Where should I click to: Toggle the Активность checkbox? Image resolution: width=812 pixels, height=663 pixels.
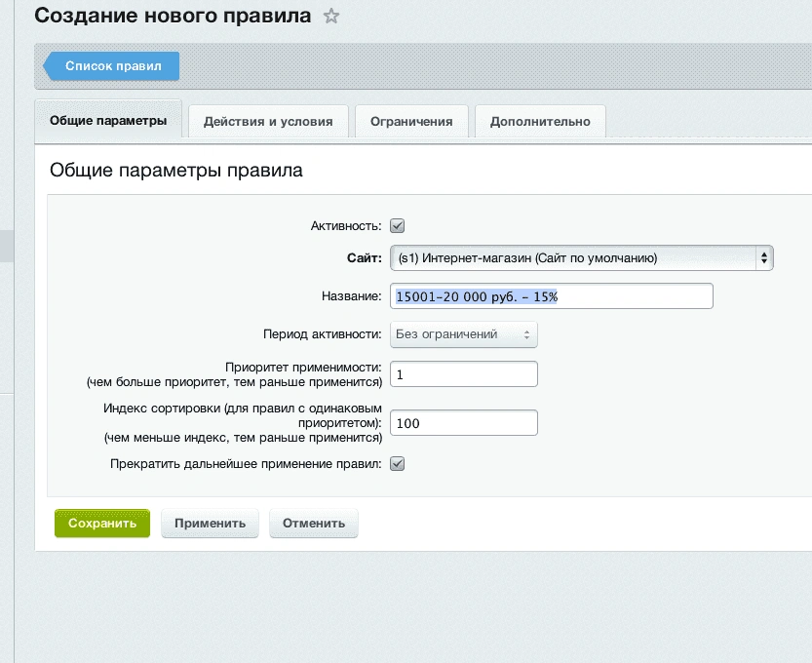click(x=397, y=226)
